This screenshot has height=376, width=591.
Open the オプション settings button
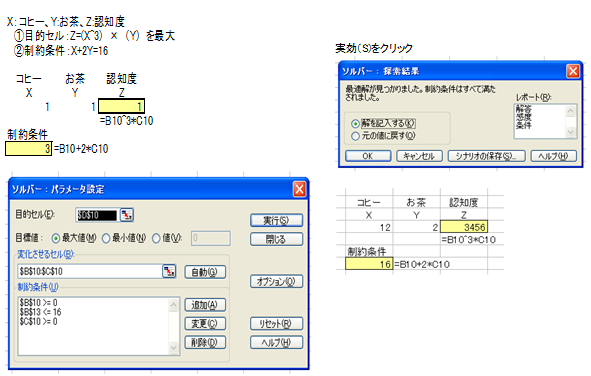point(276,281)
